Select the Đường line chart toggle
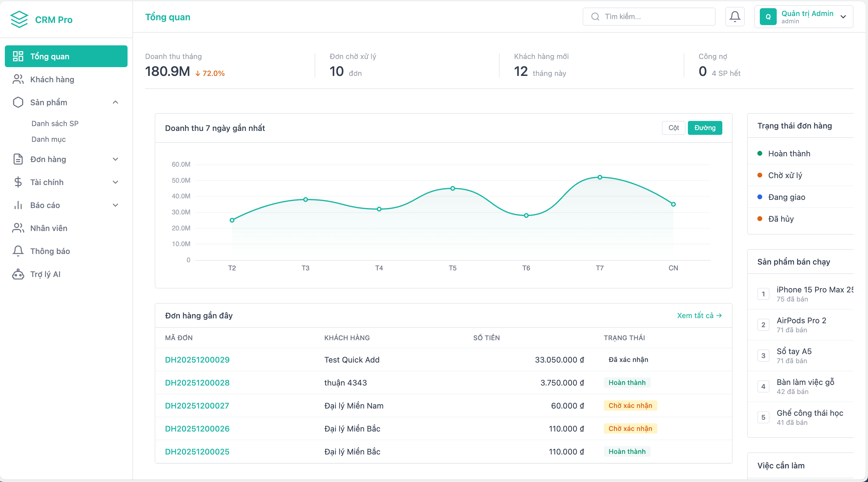The width and height of the screenshot is (868, 482). click(x=704, y=128)
